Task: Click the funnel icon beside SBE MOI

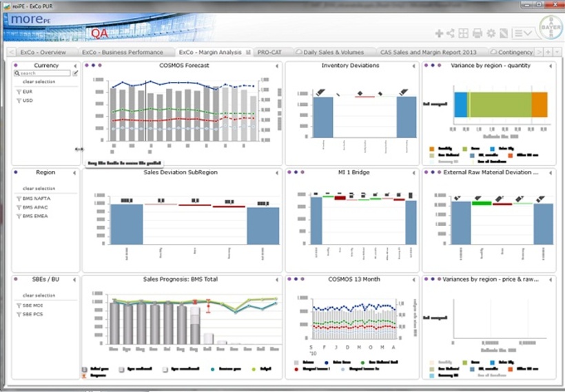Action: point(19,305)
